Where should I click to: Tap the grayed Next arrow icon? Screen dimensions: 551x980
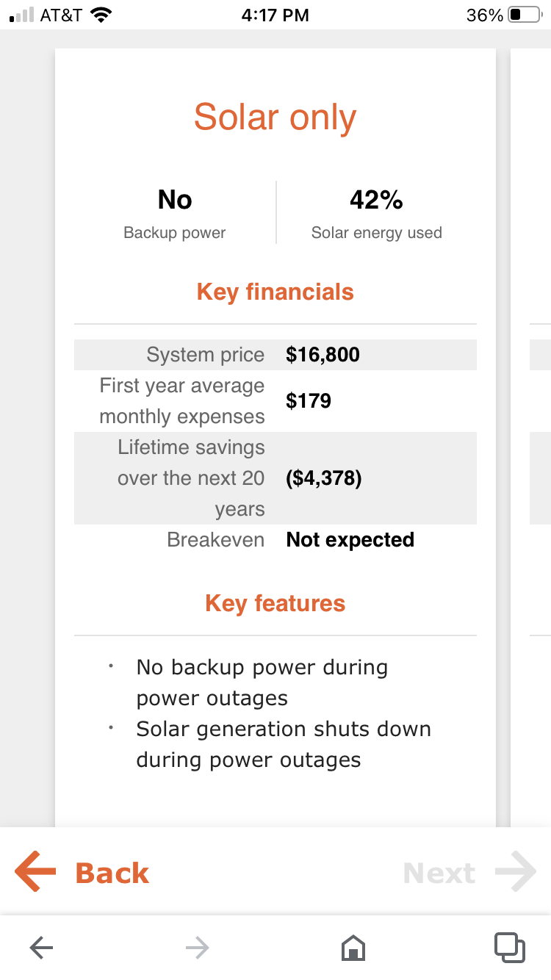(x=516, y=872)
